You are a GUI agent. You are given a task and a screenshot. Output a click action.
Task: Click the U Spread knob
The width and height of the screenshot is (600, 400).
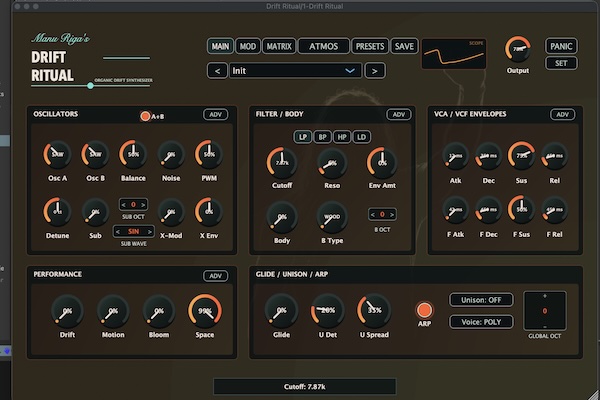(x=374, y=310)
